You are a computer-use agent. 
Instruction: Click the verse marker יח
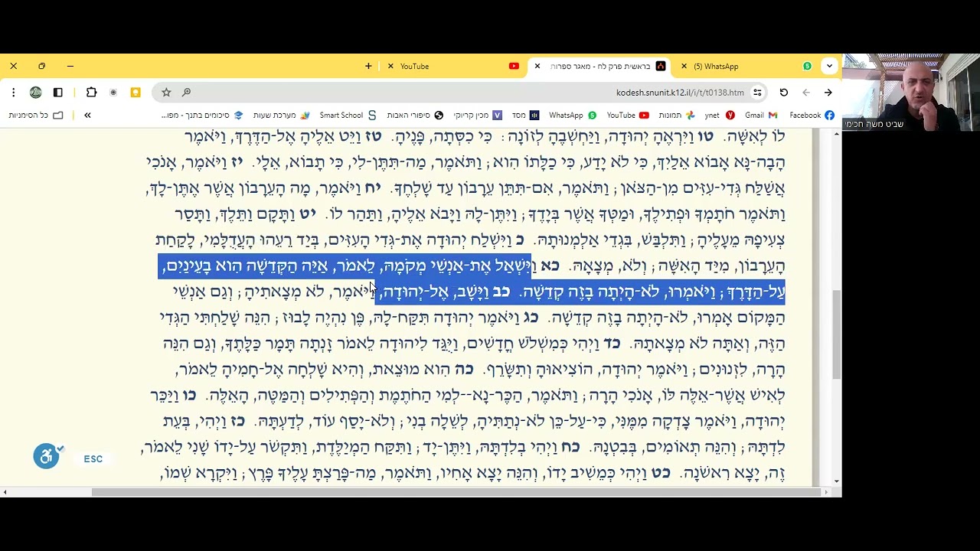(372, 188)
